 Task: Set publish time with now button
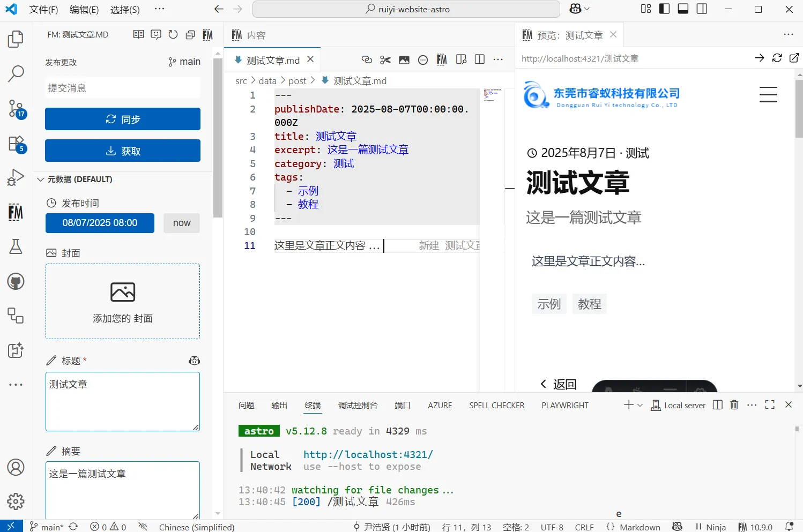tap(182, 223)
